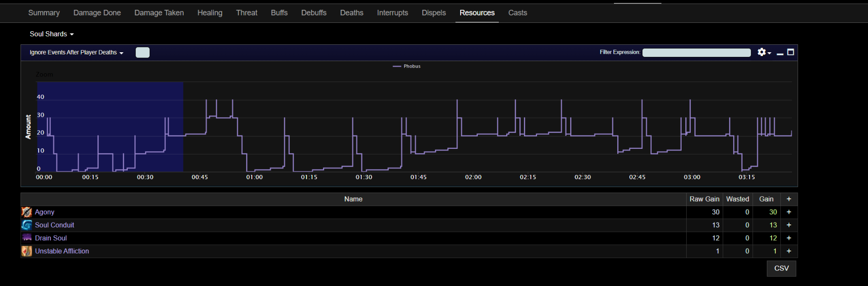Minimize the graph panel
This screenshot has width=868, height=286.
click(x=780, y=53)
